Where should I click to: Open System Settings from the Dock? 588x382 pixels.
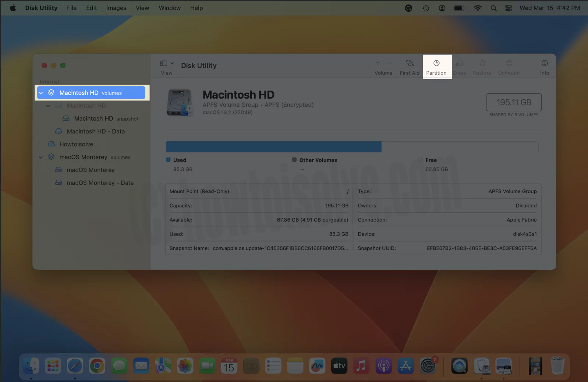(428, 366)
